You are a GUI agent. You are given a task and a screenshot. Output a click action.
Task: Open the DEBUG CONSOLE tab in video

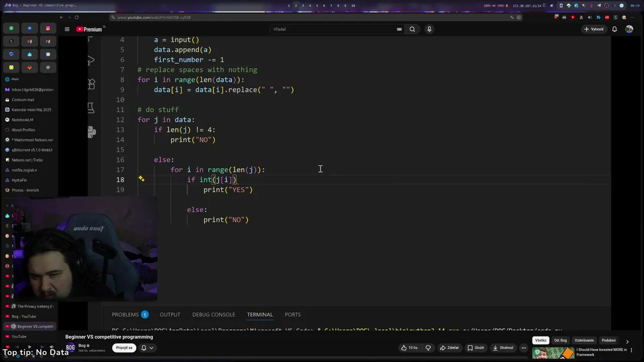(213, 315)
